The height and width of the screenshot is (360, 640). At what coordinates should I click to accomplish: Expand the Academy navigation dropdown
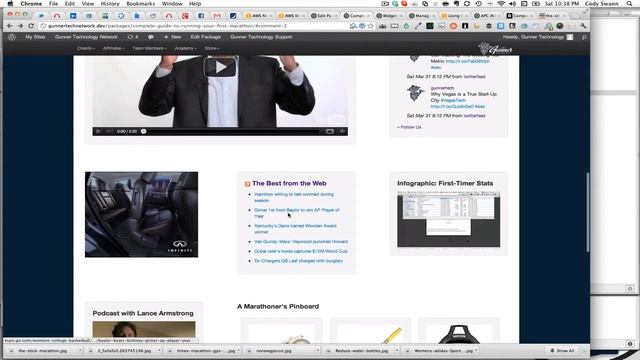(185, 48)
